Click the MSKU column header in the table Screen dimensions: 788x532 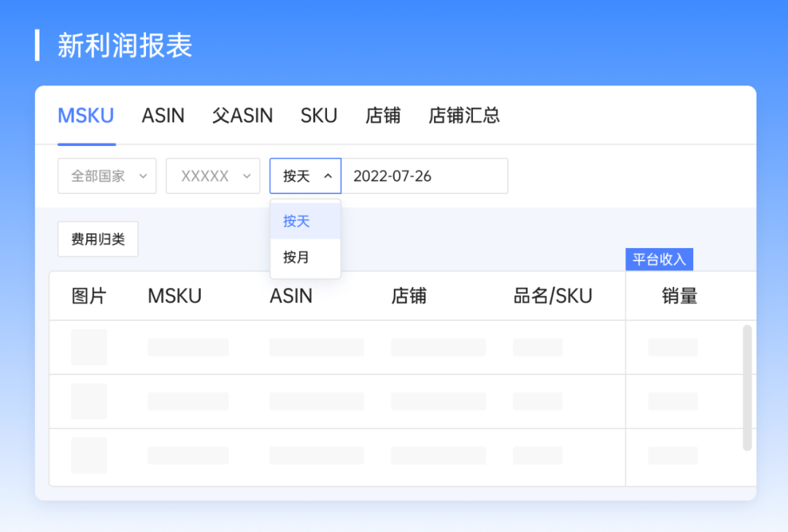click(174, 296)
